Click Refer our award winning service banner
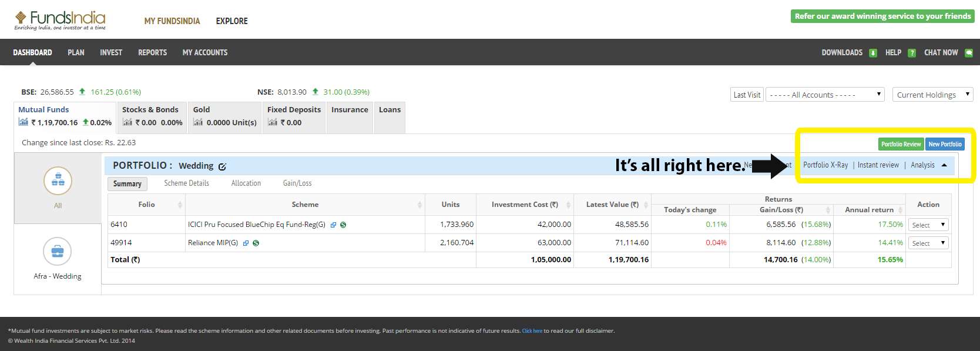 [882, 16]
